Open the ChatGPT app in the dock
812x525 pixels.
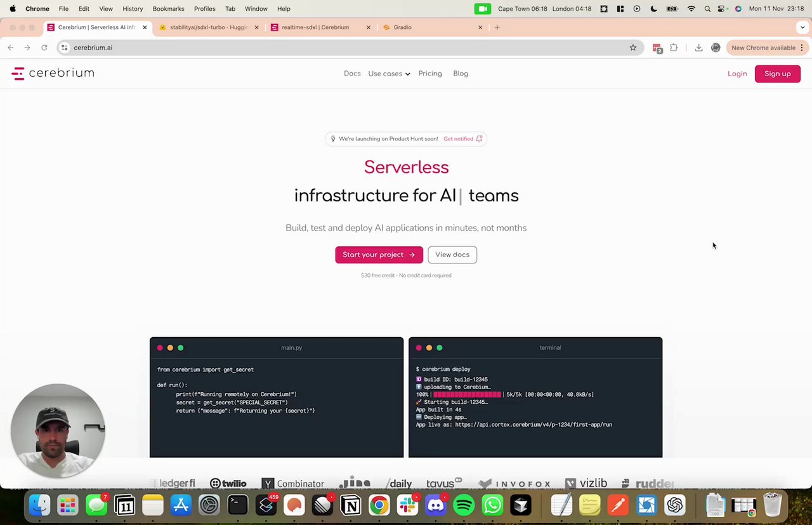click(674, 505)
